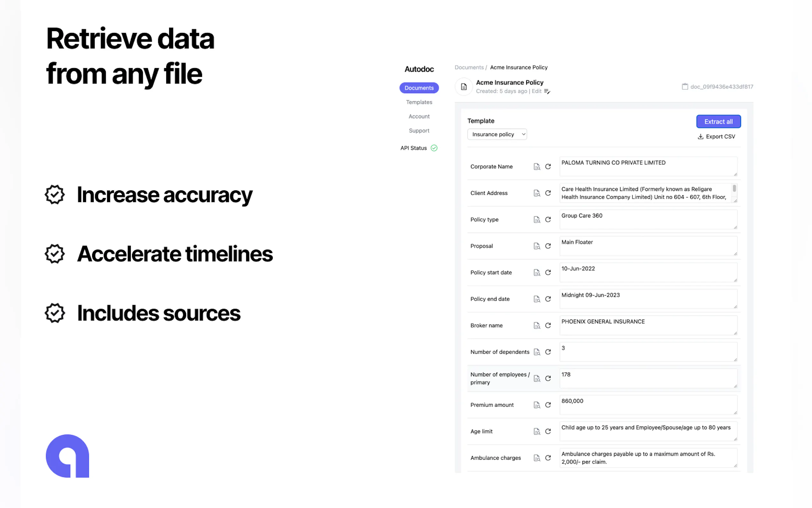
Task: Click Export CSV
Action: tap(716, 136)
